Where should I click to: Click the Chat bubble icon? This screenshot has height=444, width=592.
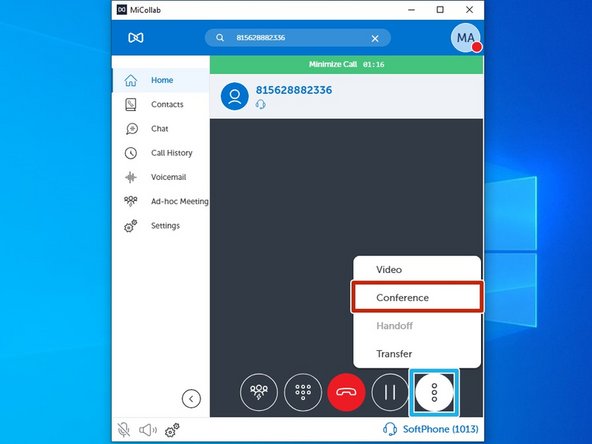pos(132,129)
